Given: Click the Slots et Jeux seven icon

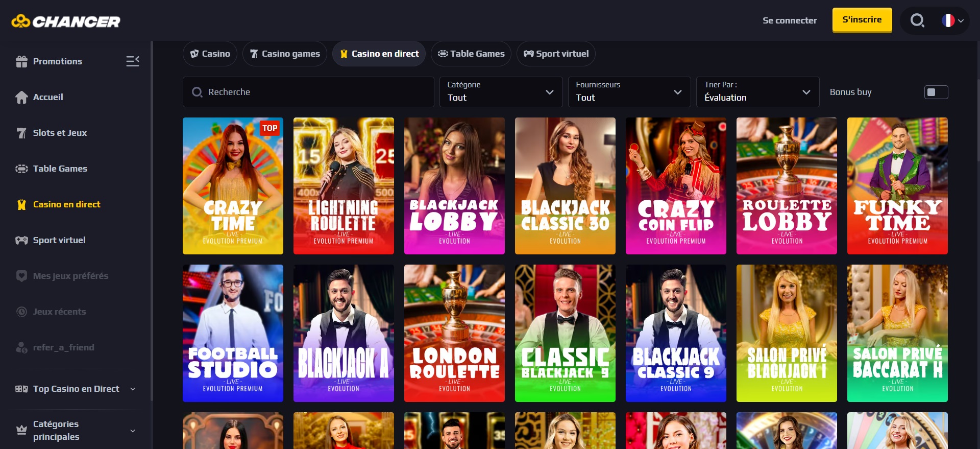Looking at the screenshot, I should click(21, 133).
